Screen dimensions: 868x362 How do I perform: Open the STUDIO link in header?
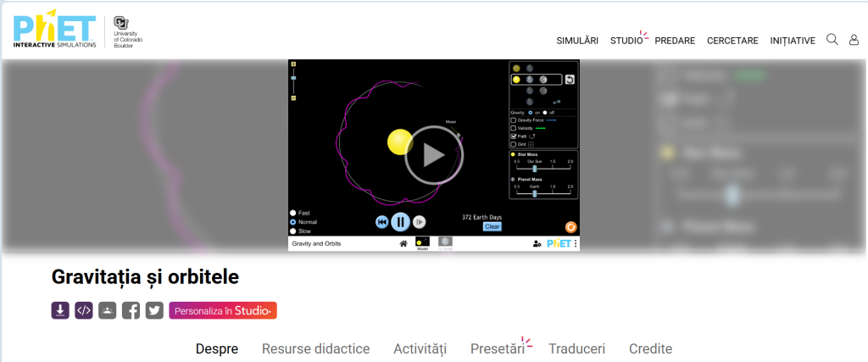pos(626,41)
